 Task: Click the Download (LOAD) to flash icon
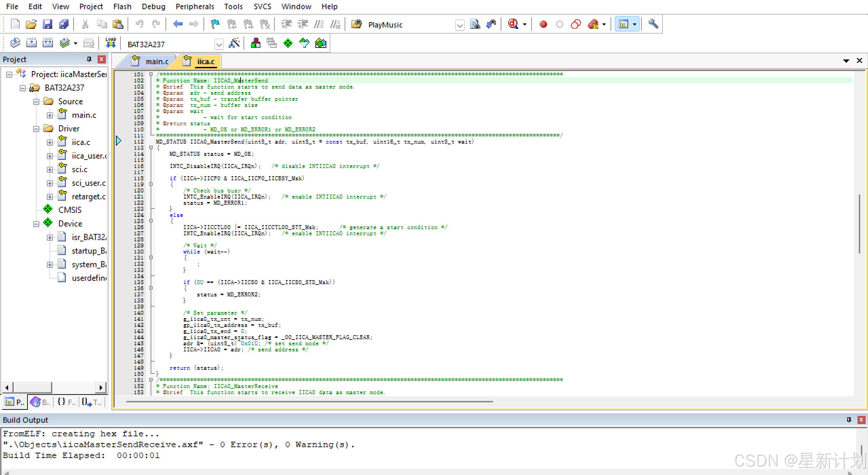pyautogui.click(x=111, y=43)
